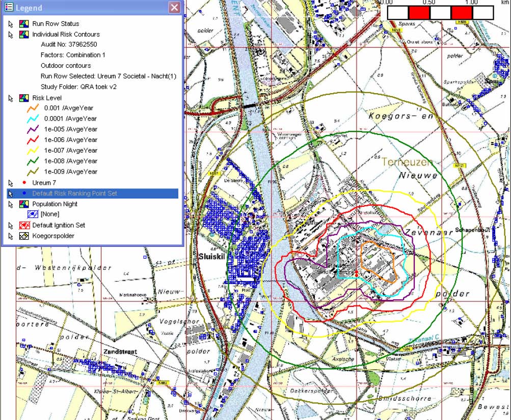Click the Legend window title icon

point(9,7)
